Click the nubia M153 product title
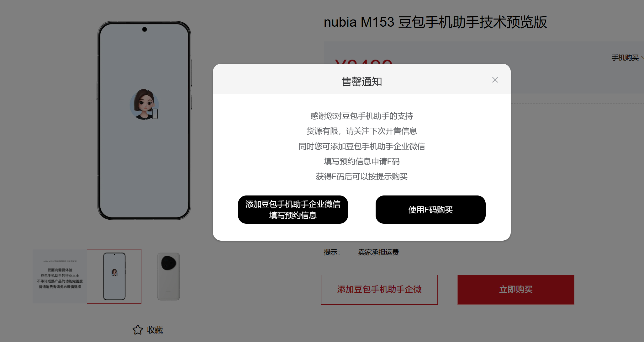644x342 pixels. pyautogui.click(x=435, y=22)
